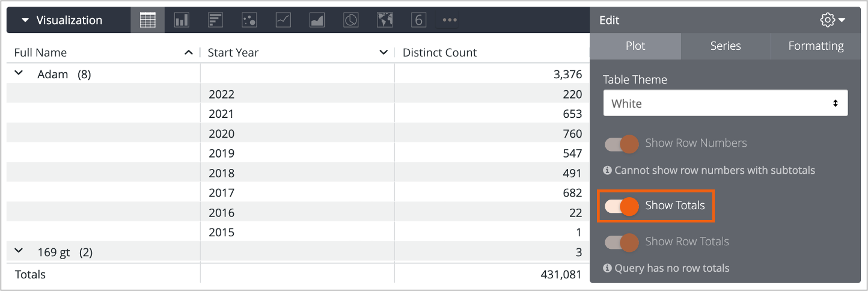Choose the scatterplot visualization icon
The width and height of the screenshot is (868, 291).
coord(249,20)
